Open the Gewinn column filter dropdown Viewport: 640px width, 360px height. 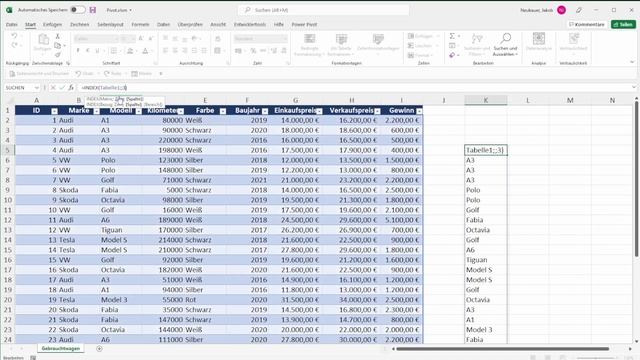[419, 111]
